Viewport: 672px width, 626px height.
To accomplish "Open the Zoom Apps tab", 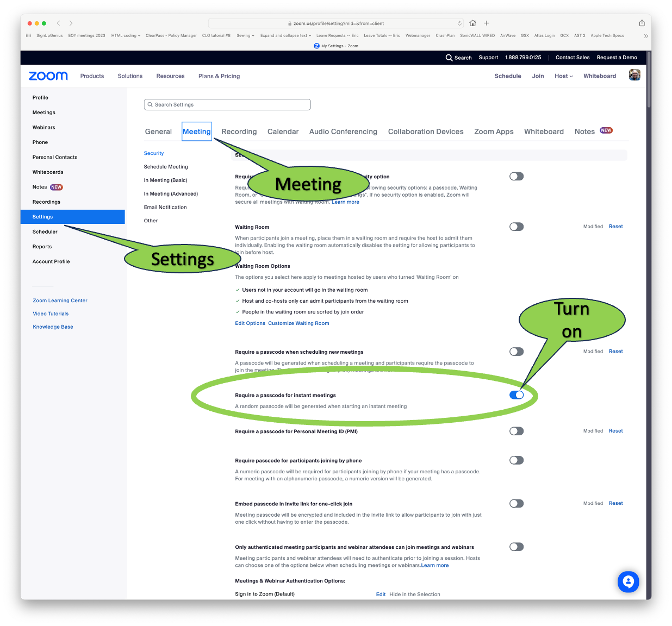I will [x=494, y=132].
